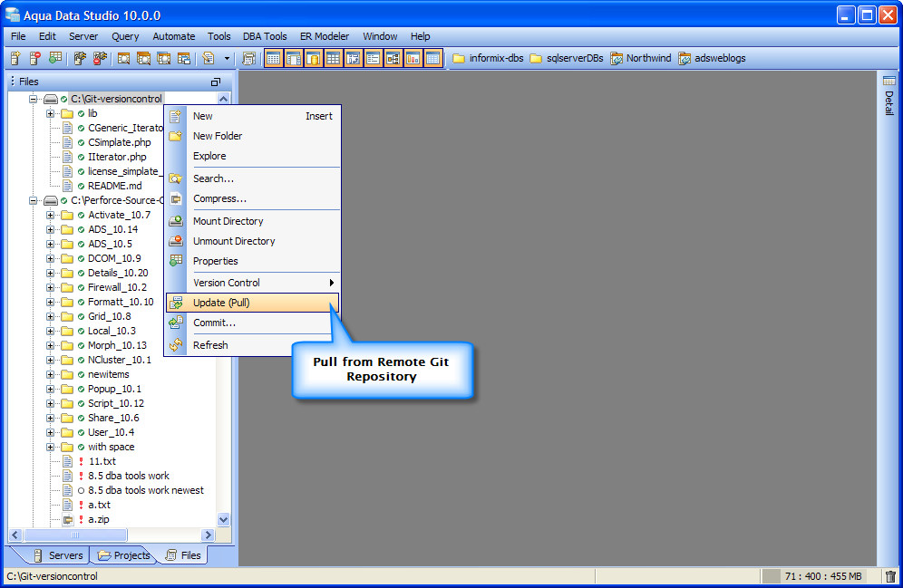Expand the newitems folder
The height and width of the screenshot is (588, 903).
point(50,374)
